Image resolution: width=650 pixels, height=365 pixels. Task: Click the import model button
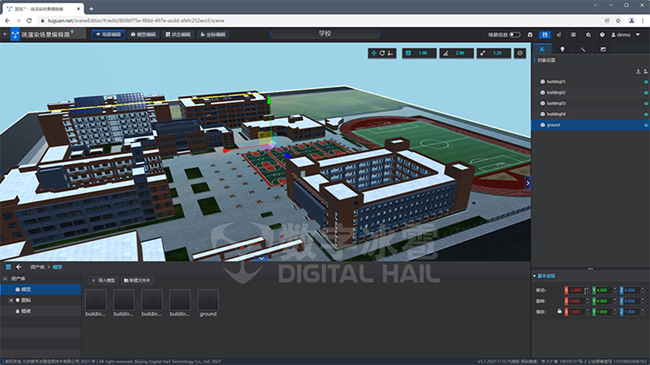coord(103,280)
